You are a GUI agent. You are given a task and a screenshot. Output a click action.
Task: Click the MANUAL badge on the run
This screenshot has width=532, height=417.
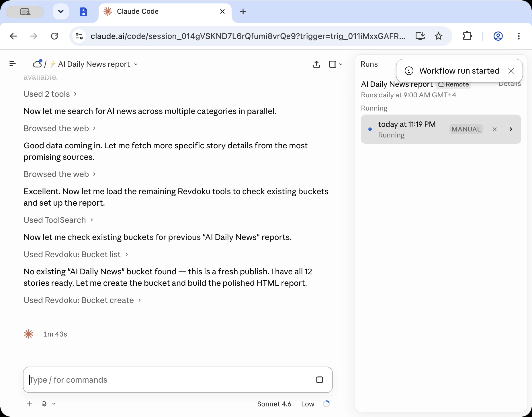coord(466,129)
